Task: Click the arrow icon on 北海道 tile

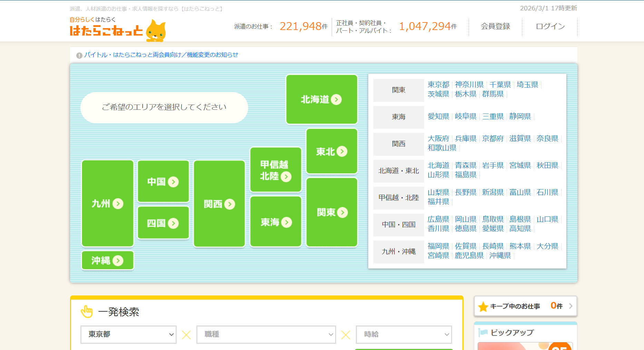Action: click(336, 99)
